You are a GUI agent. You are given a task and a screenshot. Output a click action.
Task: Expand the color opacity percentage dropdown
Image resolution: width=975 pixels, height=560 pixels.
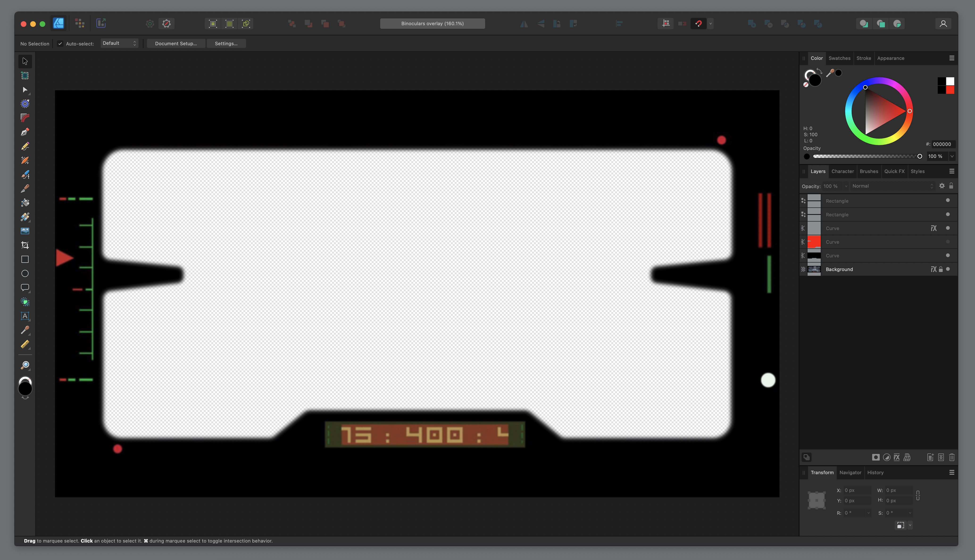pos(952,156)
